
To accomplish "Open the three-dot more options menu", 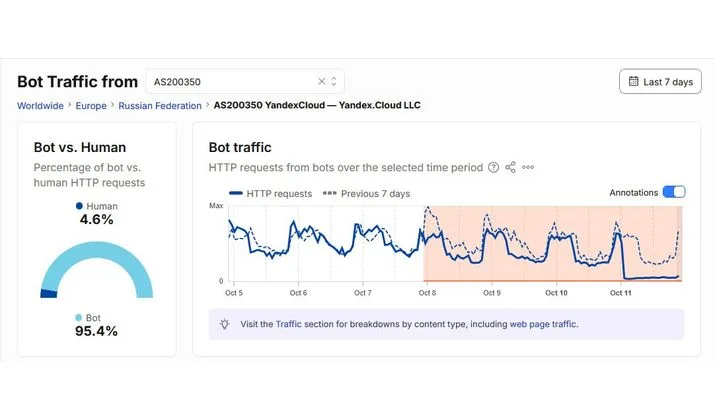I will click(x=528, y=167).
